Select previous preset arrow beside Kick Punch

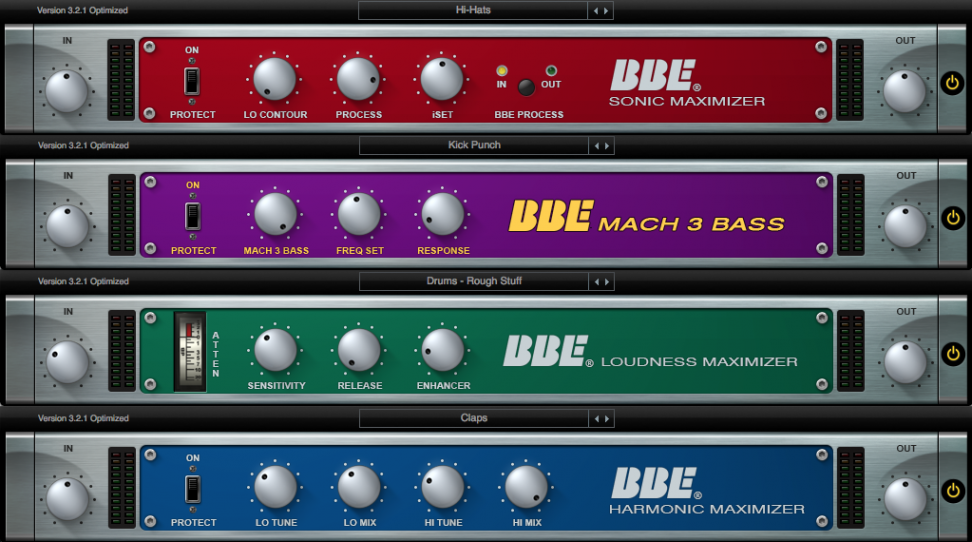tap(595, 146)
